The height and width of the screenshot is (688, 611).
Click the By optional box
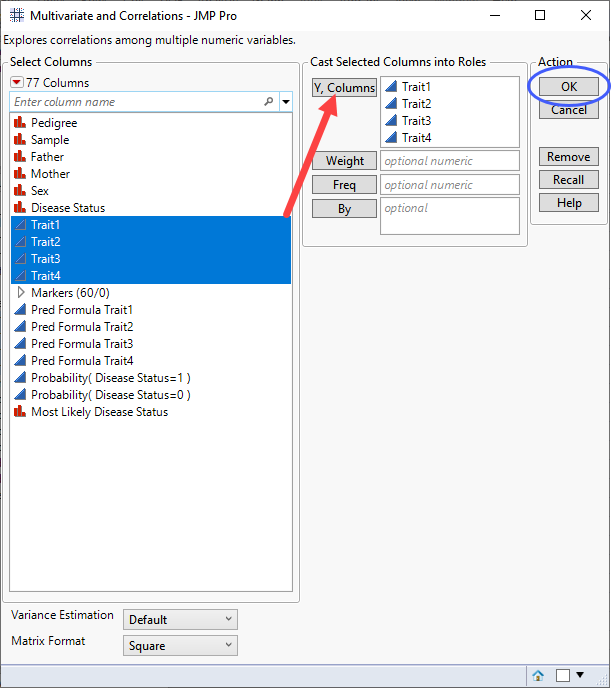pyautogui.click(x=450, y=216)
